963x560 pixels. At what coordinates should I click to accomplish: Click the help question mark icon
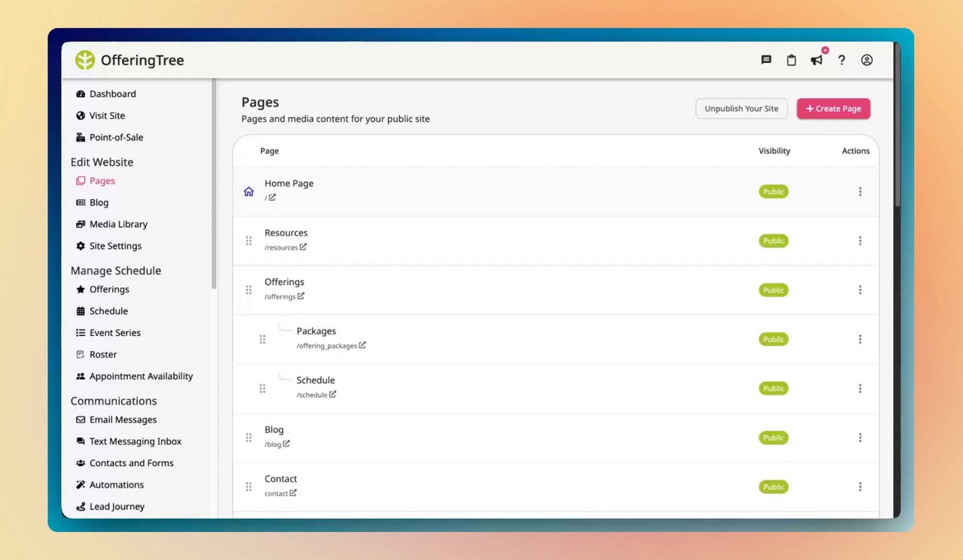(x=842, y=60)
